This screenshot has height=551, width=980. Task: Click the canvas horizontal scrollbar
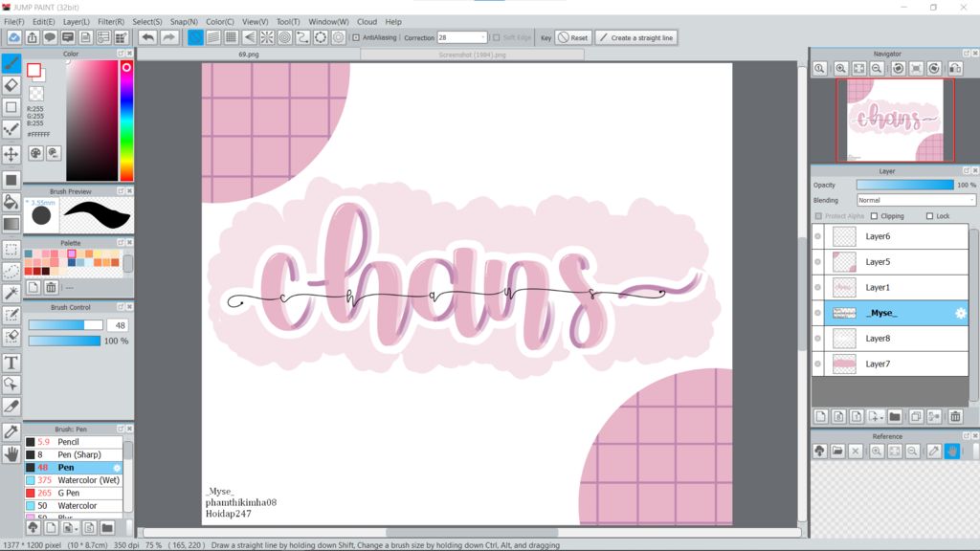tap(472, 533)
